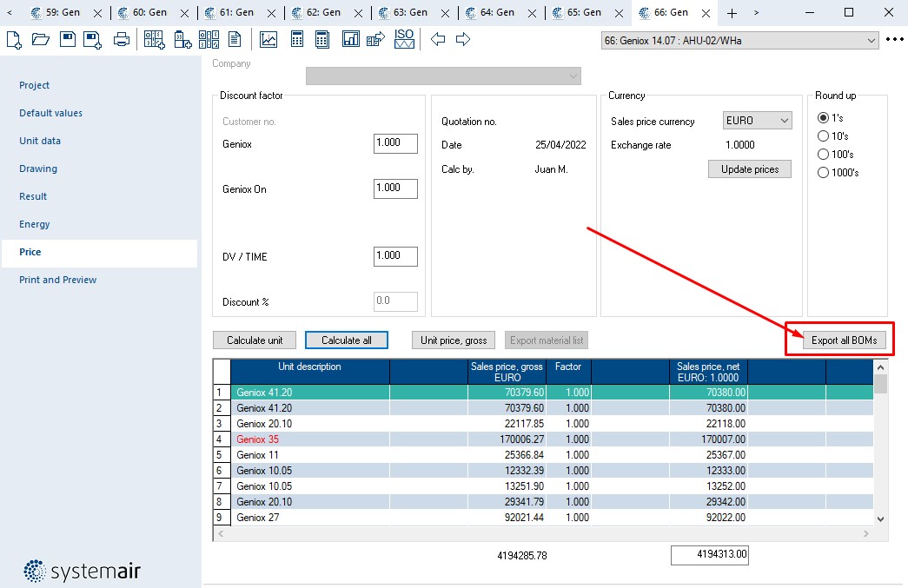Screen dimensions: 908x588
Task: Click the Unit description column header
Action: pos(310,372)
